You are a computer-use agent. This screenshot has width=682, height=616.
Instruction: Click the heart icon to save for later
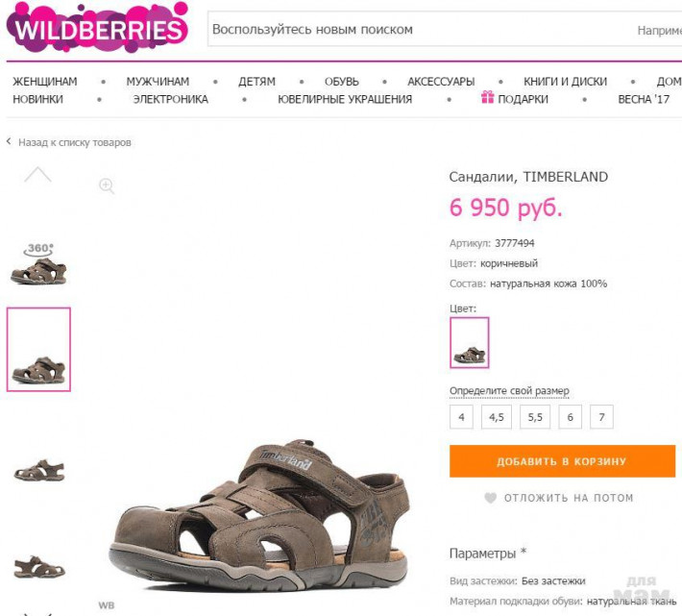(490, 498)
